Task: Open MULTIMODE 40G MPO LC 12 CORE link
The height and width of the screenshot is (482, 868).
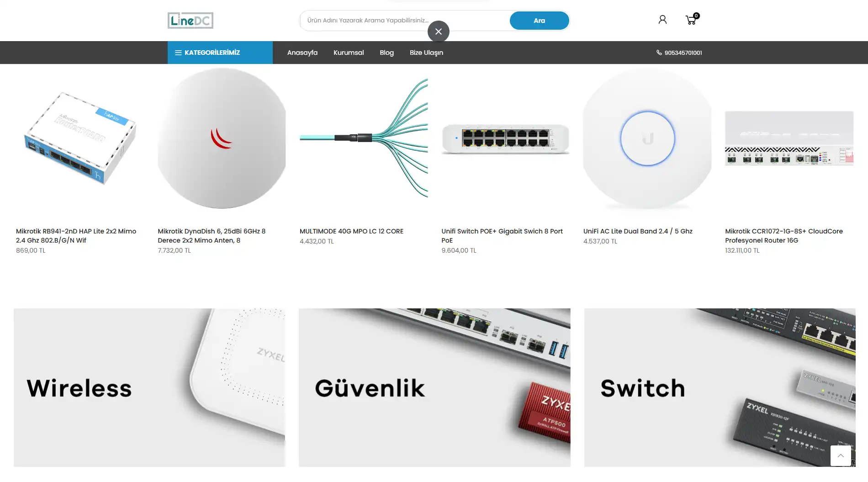Action: point(351,231)
